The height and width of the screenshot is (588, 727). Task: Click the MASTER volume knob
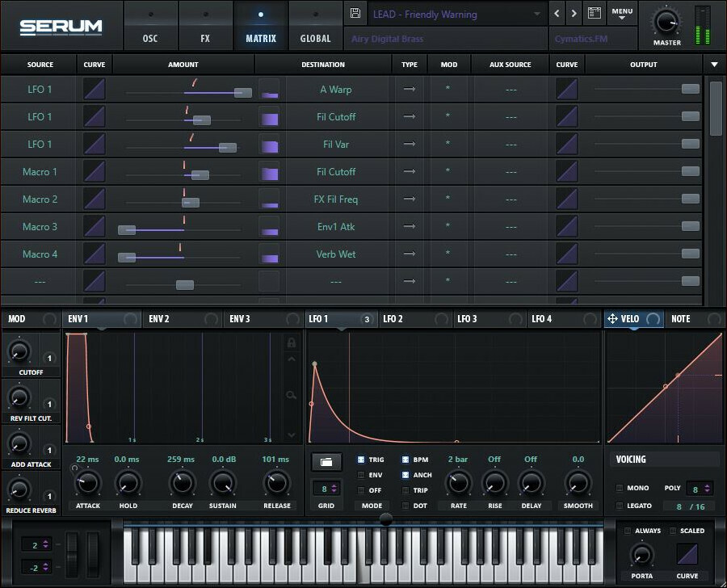(x=666, y=21)
